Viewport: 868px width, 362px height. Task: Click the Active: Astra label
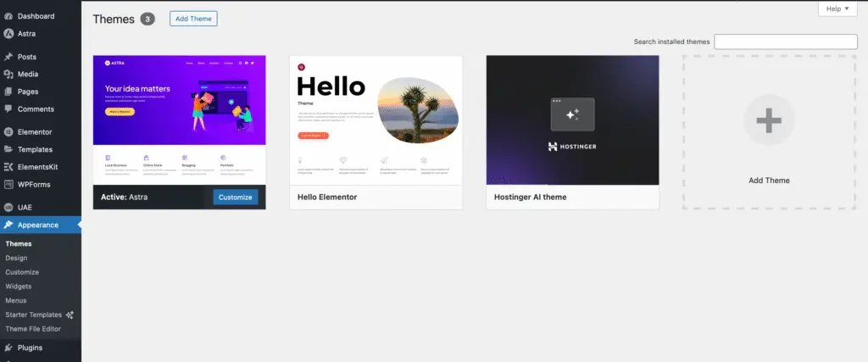[124, 197]
